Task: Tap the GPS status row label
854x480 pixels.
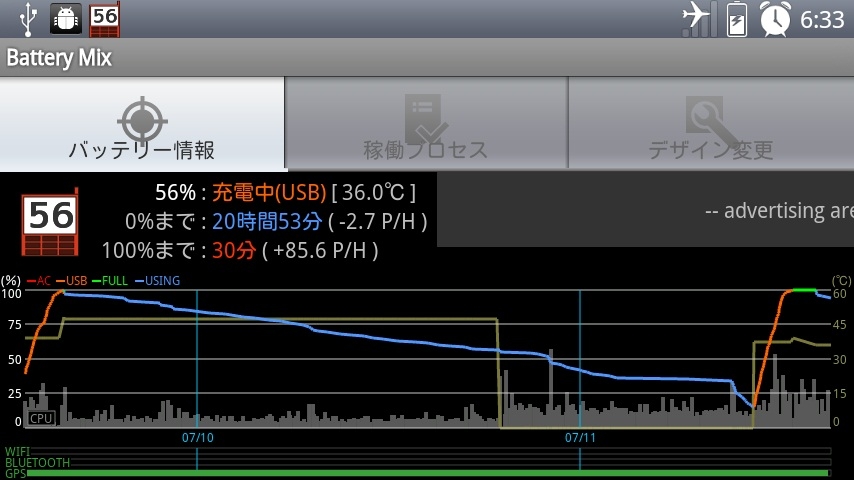Action: (x=15, y=473)
